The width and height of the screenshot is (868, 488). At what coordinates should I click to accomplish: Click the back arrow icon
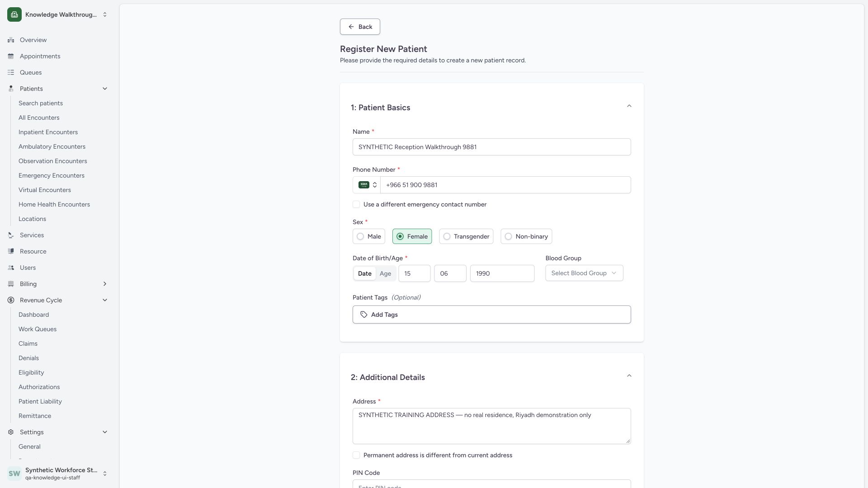tap(351, 27)
